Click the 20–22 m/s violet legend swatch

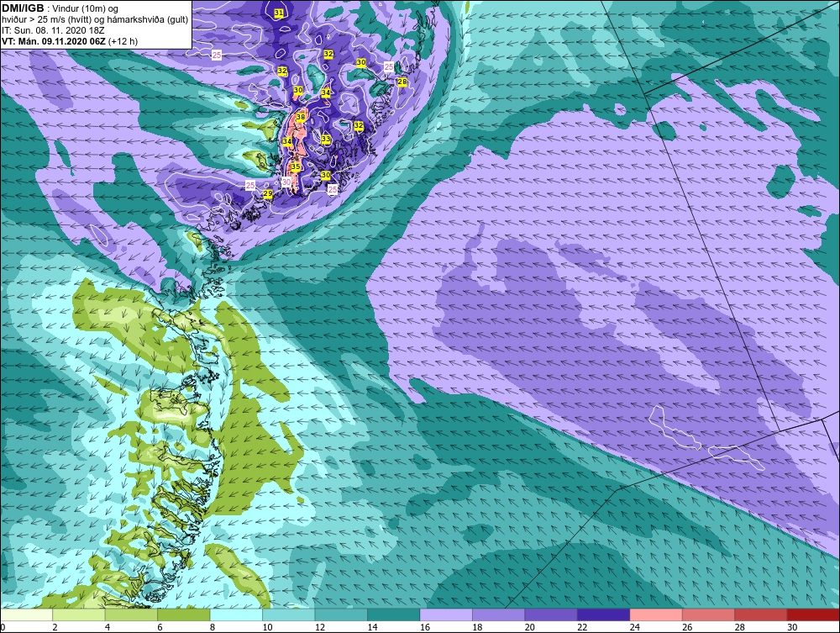(x=551, y=615)
